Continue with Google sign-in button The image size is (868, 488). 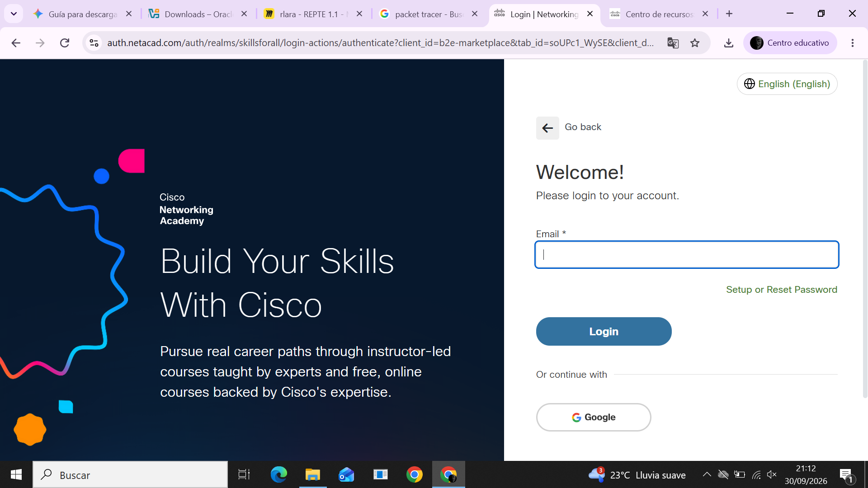click(x=594, y=418)
